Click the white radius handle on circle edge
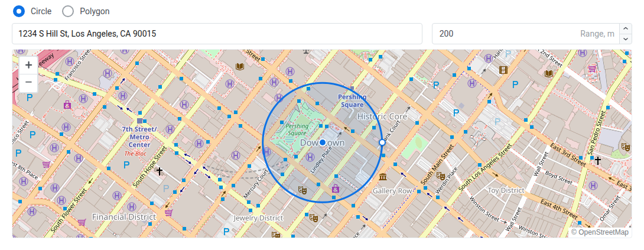Viewport: 644px width, 250px height. (x=382, y=142)
